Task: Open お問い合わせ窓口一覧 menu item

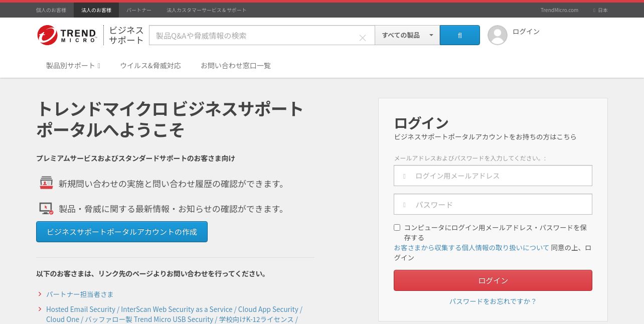Action: (236, 65)
